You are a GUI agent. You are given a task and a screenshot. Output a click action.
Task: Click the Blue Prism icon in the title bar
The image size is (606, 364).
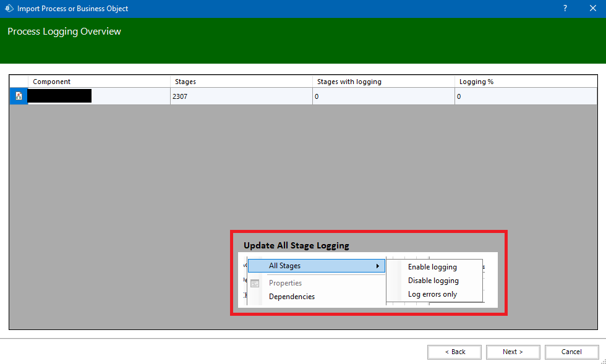point(9,9)
